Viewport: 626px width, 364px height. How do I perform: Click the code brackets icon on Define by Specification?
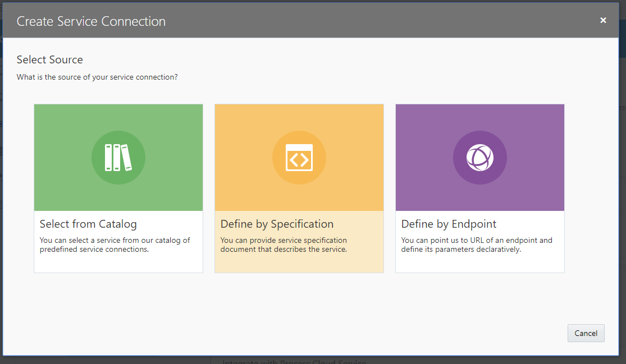click(299, 157)
